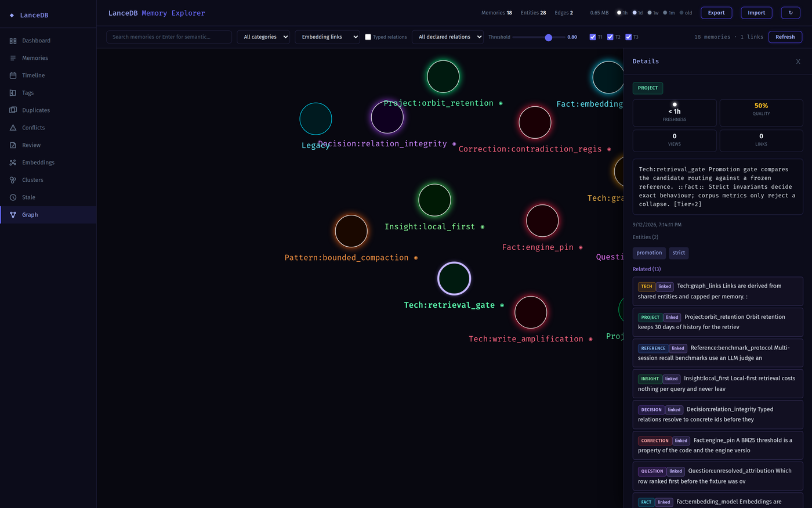Image resolution: width=812 pixels, height=508 pixels.
Task: Click the Threshold slider handle
Action: [x=548, y=37]
